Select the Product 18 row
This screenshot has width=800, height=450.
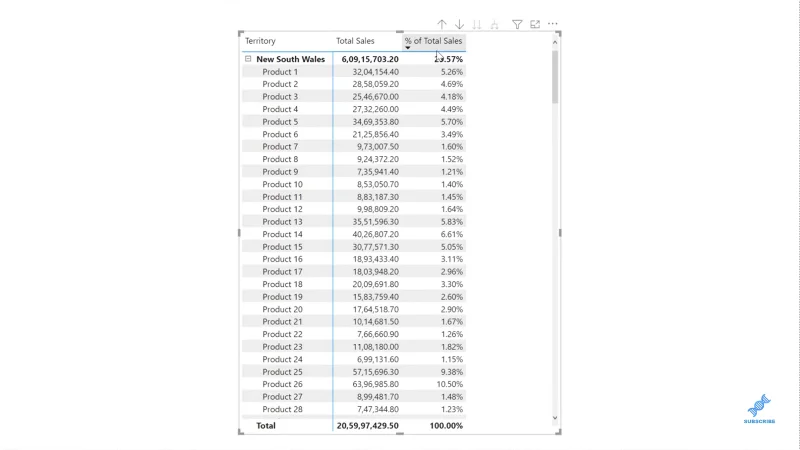354,284
